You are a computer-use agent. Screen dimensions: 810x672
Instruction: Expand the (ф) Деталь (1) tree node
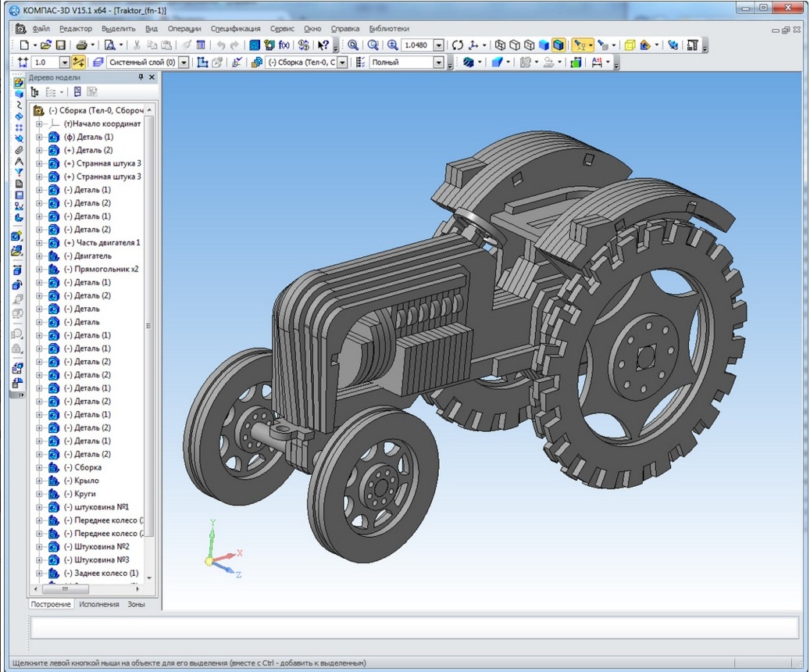39,137
